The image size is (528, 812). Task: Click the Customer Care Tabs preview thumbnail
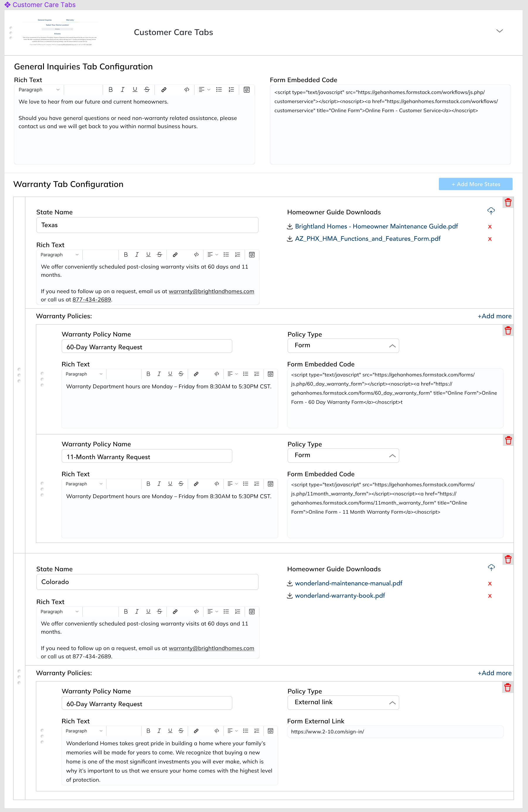[60, 32]
